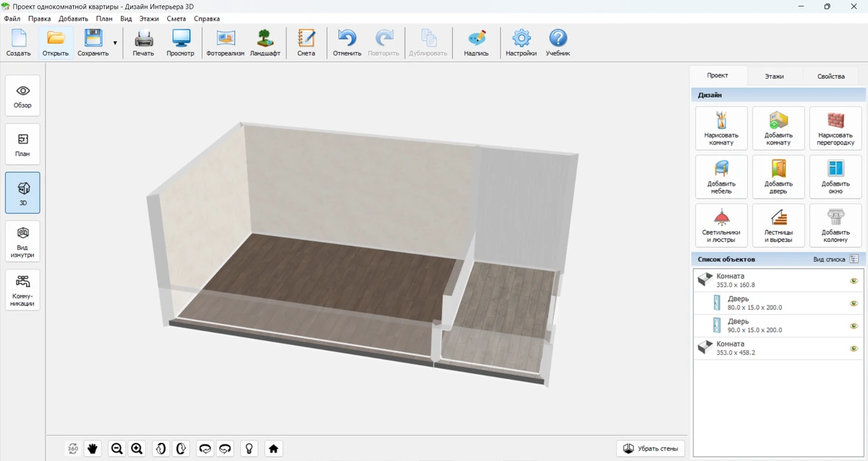Toggle Вид списка list view icon

(x=854, y=258)
